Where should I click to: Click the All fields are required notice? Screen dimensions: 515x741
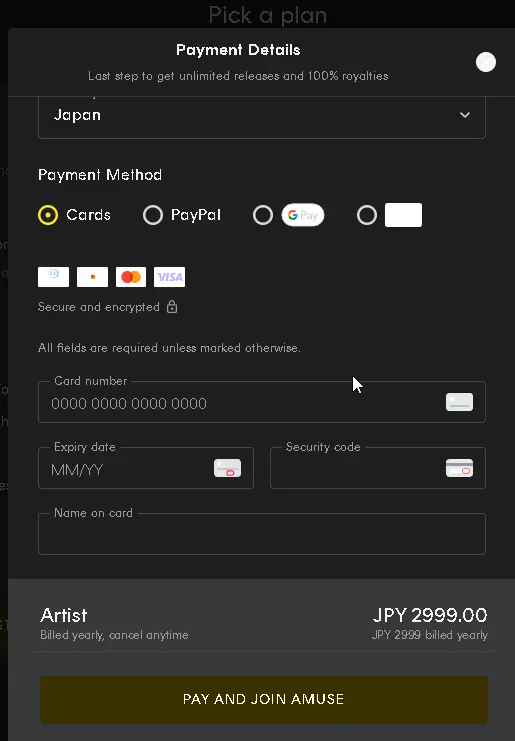169,348
